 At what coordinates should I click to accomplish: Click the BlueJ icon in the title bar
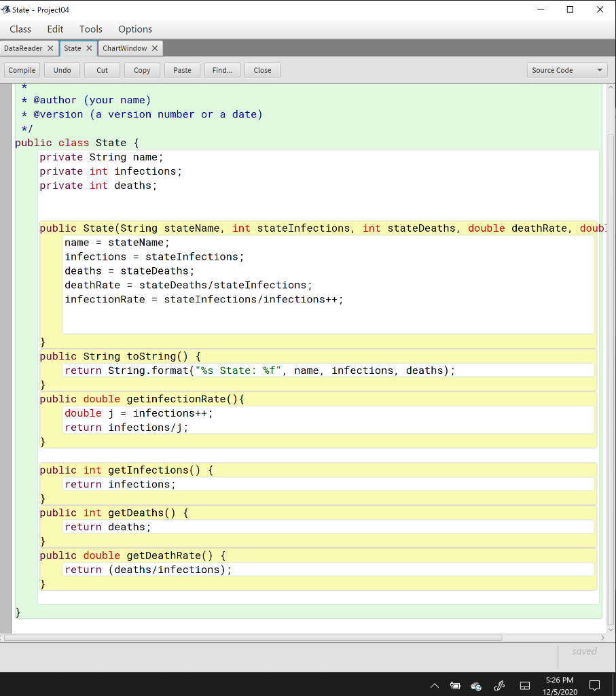point(7,9)
